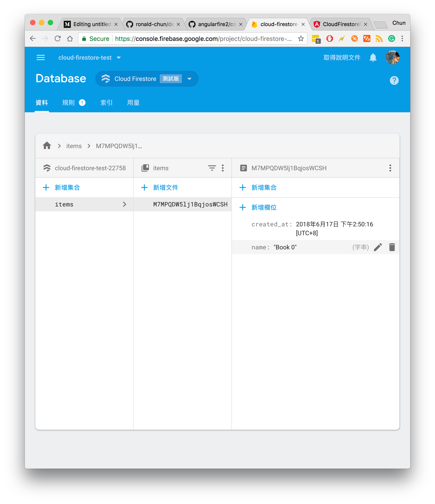Click the name field "Book 0" value
435x504 pixels.
point(285,247)
